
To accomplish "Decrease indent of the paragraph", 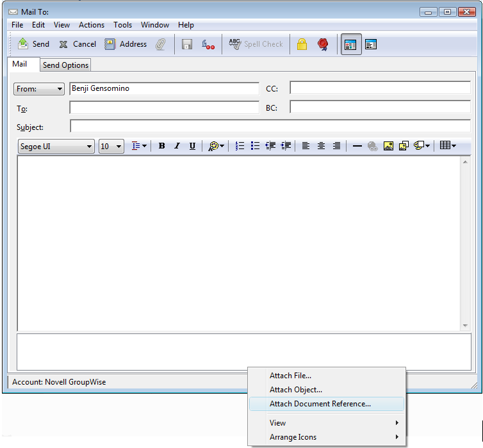I will (270, 146).
